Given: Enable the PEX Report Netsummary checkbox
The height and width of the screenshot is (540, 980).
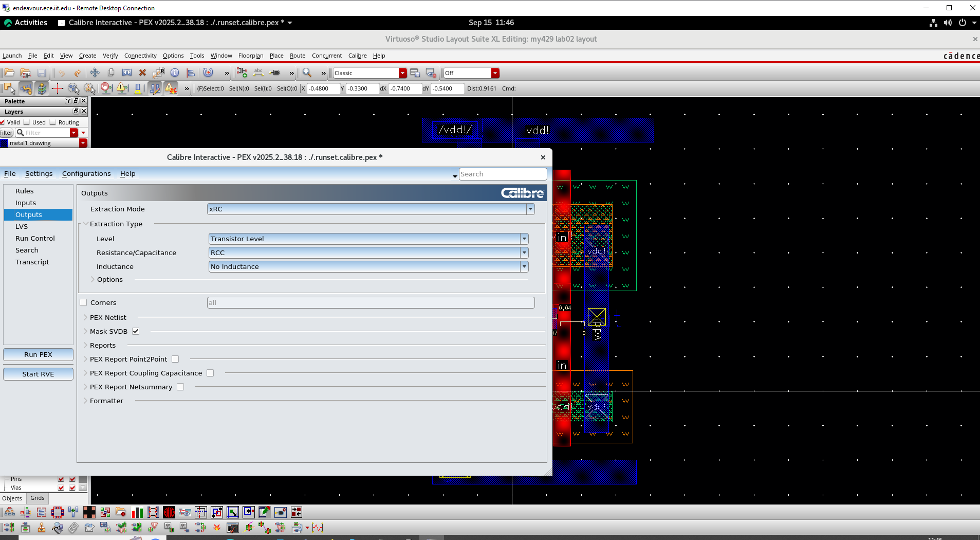Looking at the screenshot, I should (x=180, y=387).
